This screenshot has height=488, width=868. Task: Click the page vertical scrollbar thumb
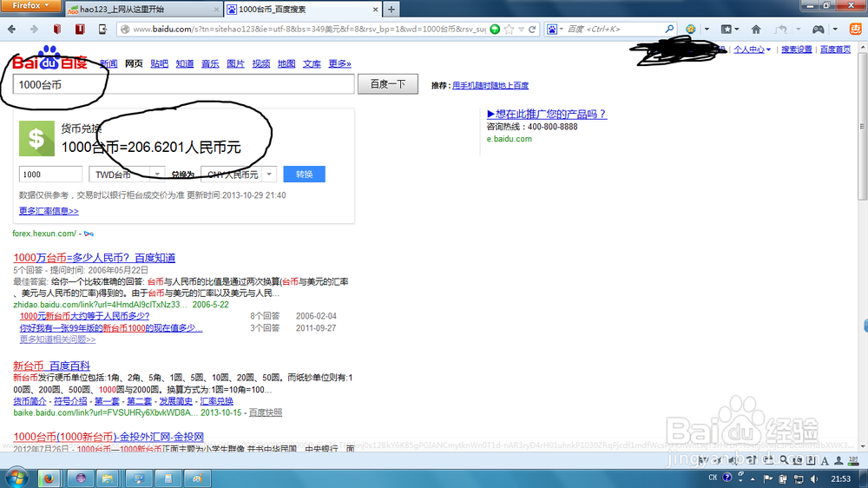[863, 126]
